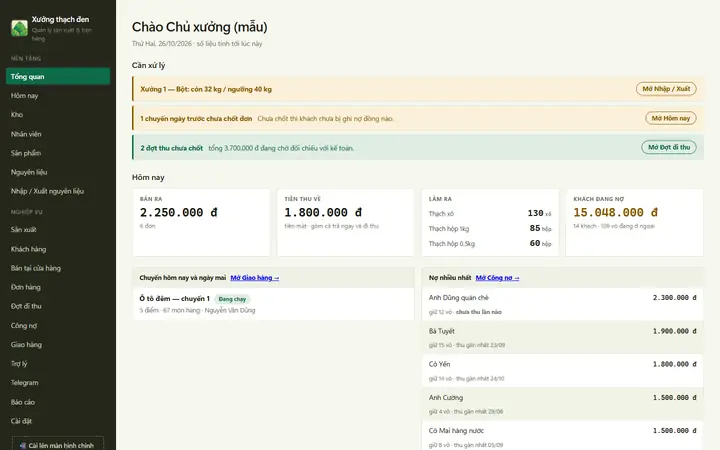Open Khách hàng in the sidebar
Viewport: 720px width, 450px height.
click(58, 249)
